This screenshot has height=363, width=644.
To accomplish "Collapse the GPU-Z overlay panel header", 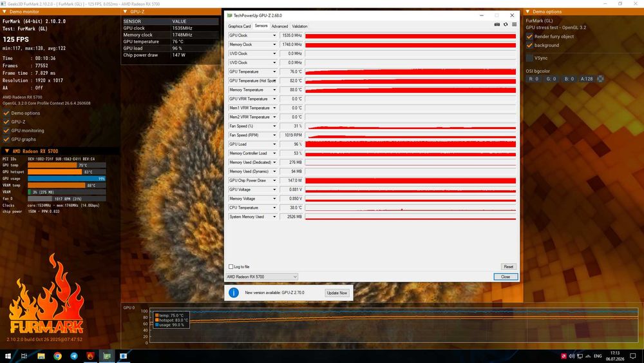I will tap(126, 12).
